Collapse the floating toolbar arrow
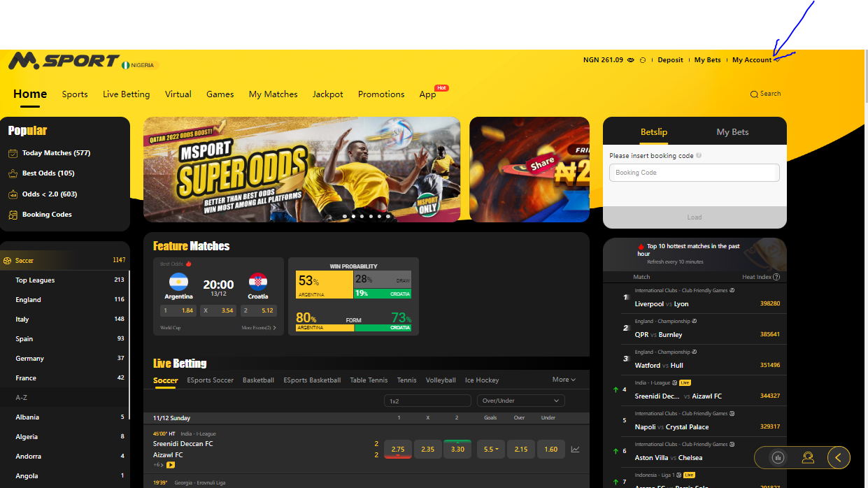Viewport: 868px width, 488px height. coord(839,458)
